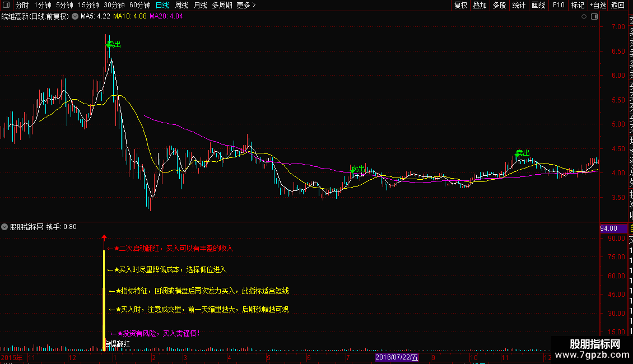Click the 指标特征 annotation line

point(199,291)
